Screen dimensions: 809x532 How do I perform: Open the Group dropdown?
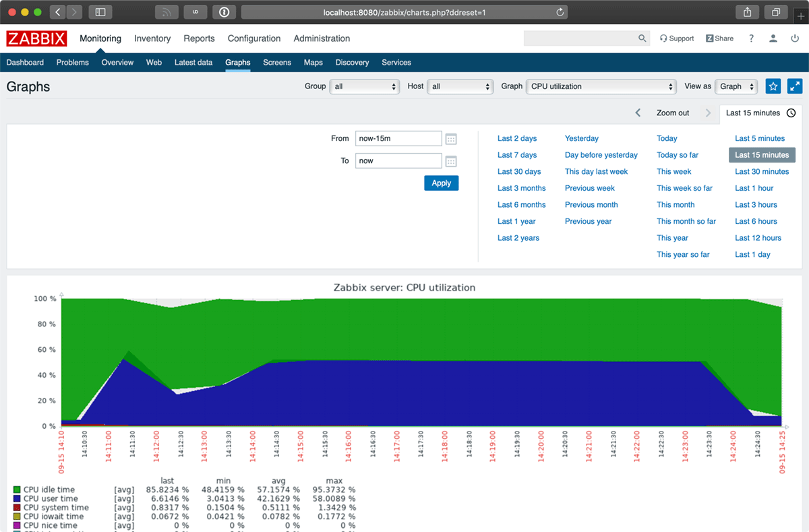point(364,86)
